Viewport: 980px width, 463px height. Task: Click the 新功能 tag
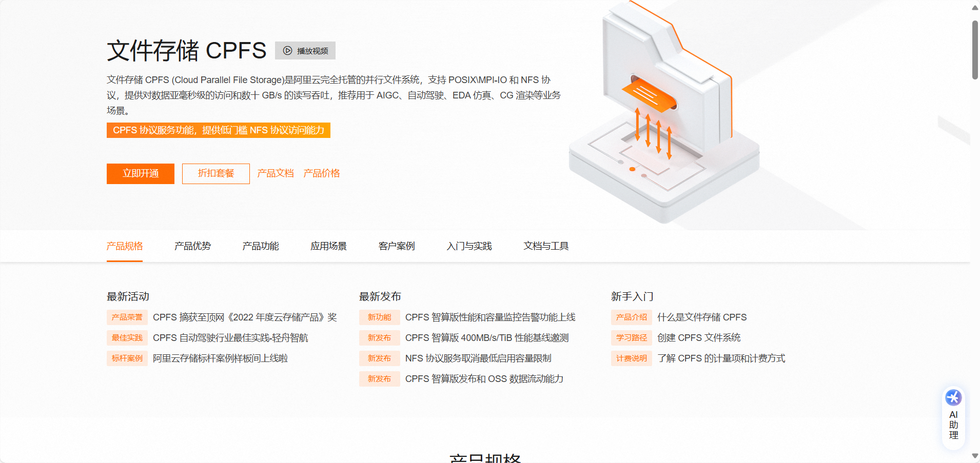click(380, 317)
